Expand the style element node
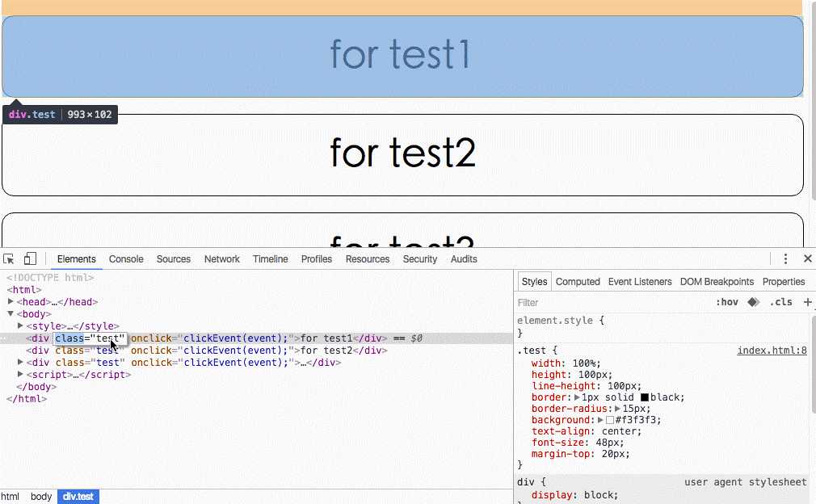 (20, 325)
